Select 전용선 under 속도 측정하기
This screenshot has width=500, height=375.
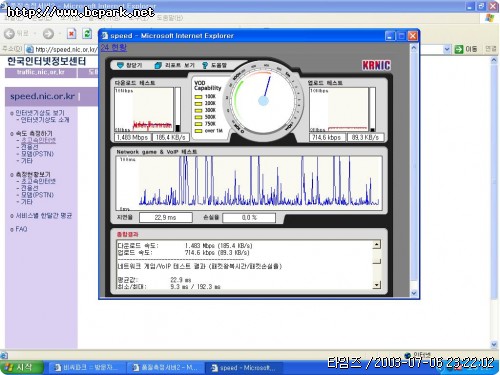30,147
